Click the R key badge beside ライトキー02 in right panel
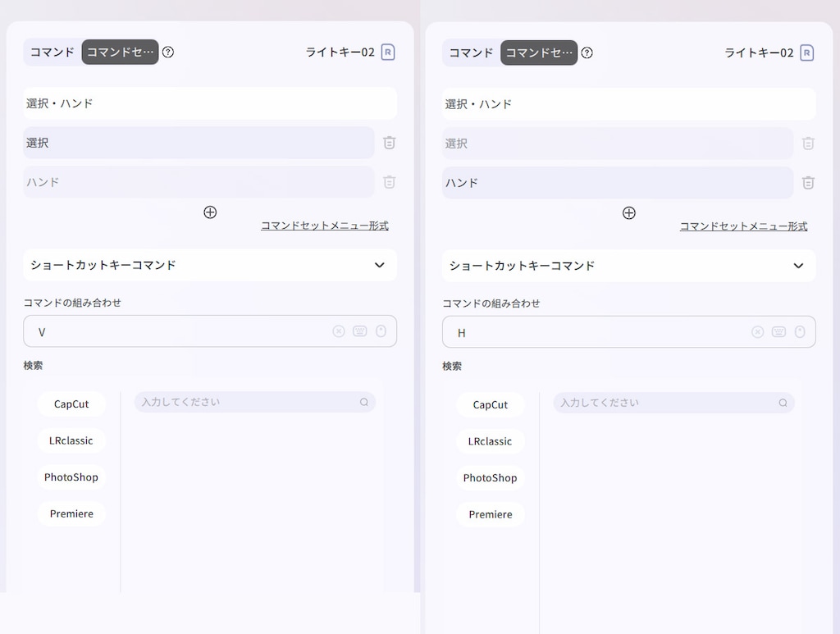Image resolution: width=840 pixels, height=634 pixels. click(807, 53)
